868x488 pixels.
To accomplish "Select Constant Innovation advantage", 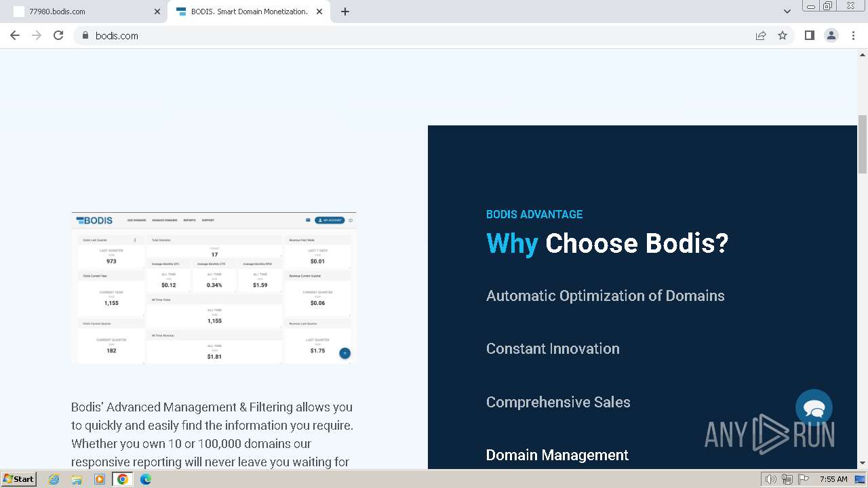I will tap(553, 348).
